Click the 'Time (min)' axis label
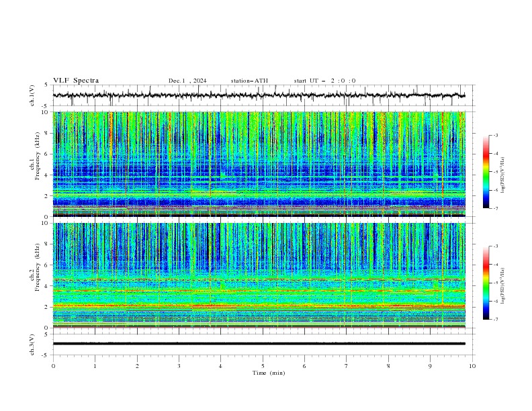 [269, 373]
